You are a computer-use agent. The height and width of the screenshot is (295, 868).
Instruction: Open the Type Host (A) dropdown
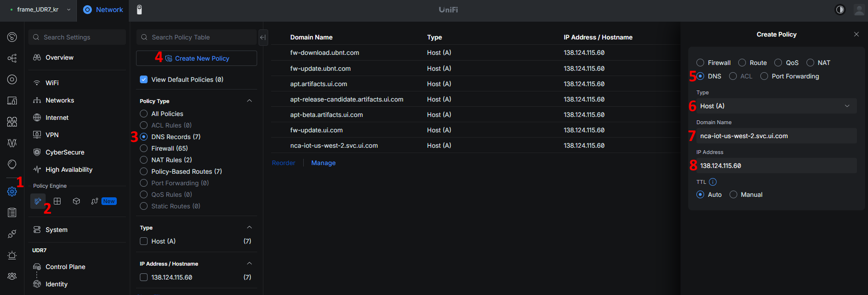(776, 106)
